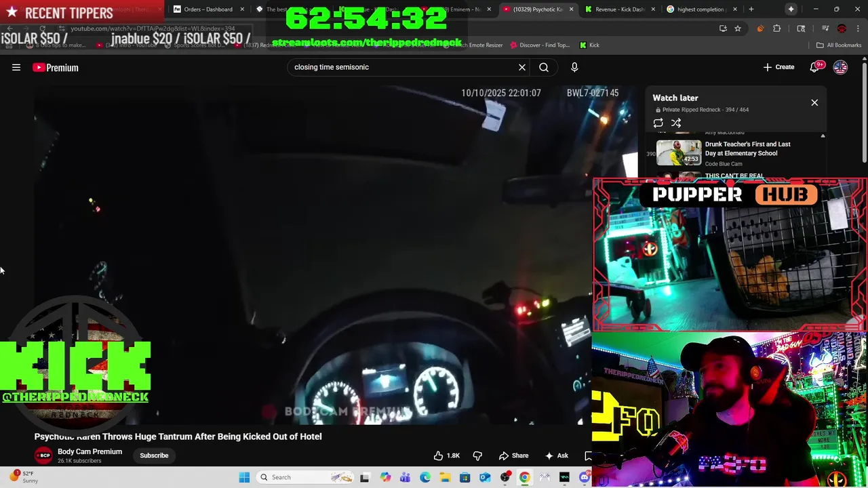Switch to Orders – Dashboard tab
Viewport: 868px width, 488px height.
[208, 9]
